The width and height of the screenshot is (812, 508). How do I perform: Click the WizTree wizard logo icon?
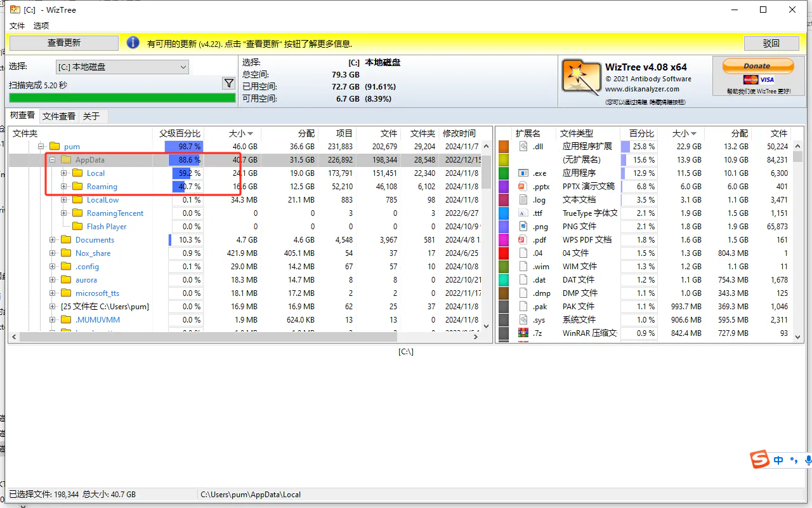(x=580, y=77)
